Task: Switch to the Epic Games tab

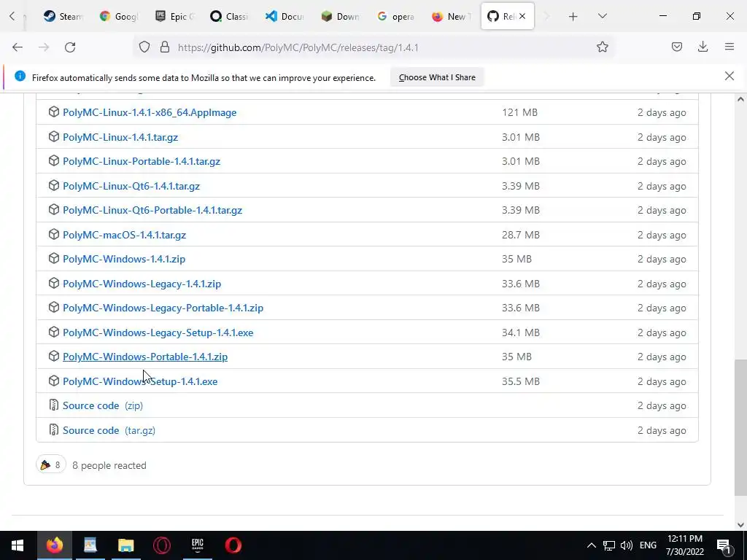Action: pyautogui.click(x=174, y=16)
